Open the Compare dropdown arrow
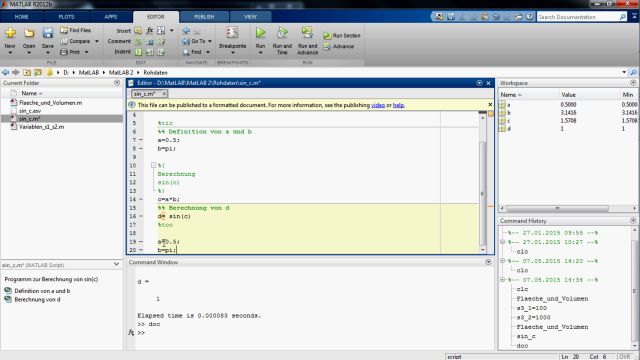Viewport: 640px width, 360px height. (97, 41)
